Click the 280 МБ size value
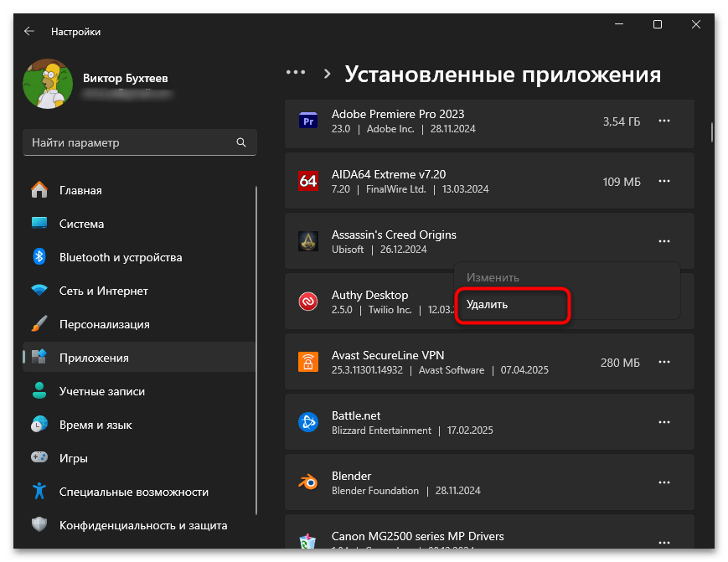The height and width of the screenshot is (562, 728). [x=620, y=363]
